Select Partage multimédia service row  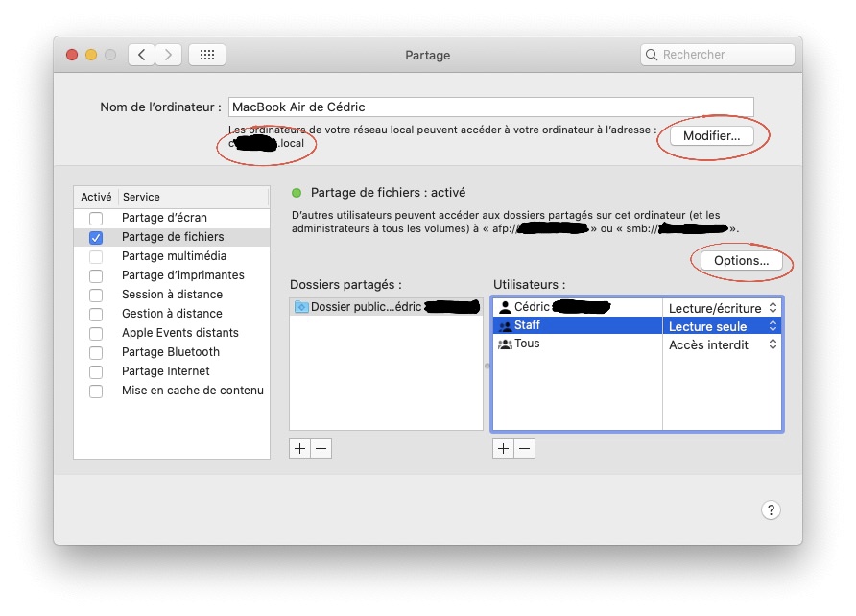[x=172, y=256]
